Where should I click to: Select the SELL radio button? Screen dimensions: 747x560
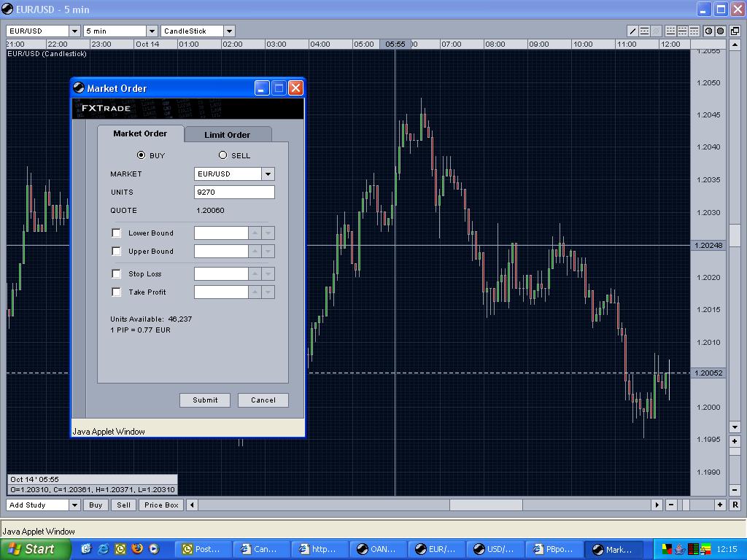223,155
